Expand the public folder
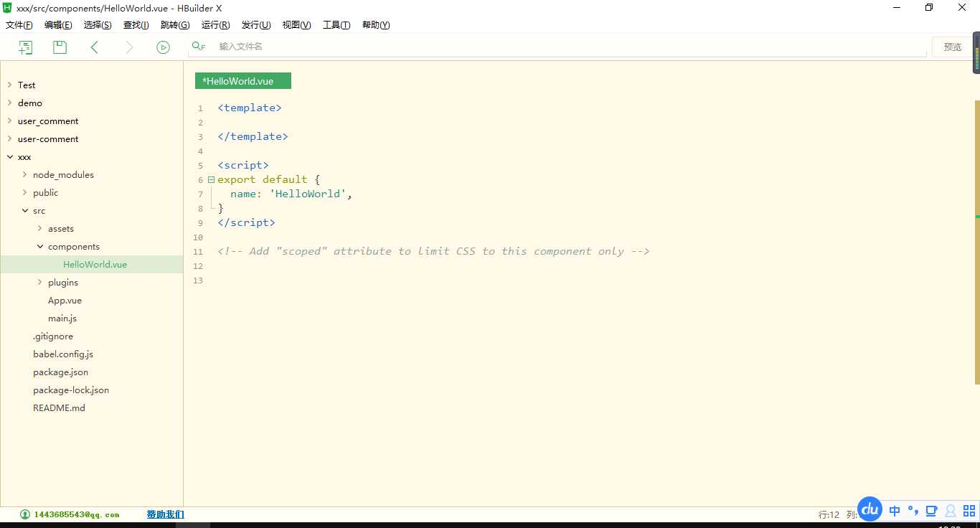The height and width of the screenshot is (528, 980). tap(24, 192)
